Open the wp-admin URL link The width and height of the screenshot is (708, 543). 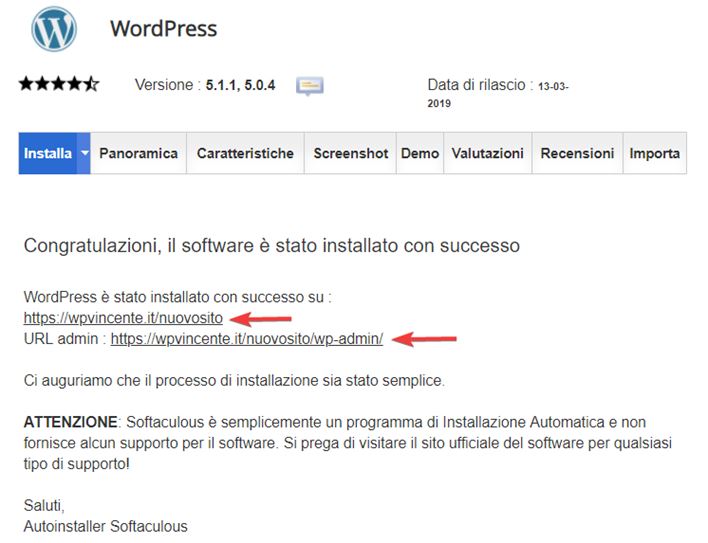247,339
